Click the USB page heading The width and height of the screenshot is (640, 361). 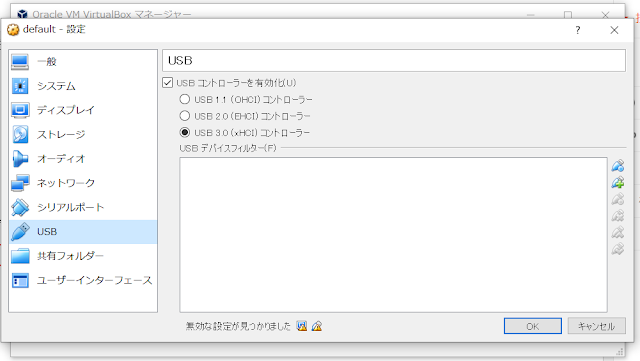click(180, 60)
